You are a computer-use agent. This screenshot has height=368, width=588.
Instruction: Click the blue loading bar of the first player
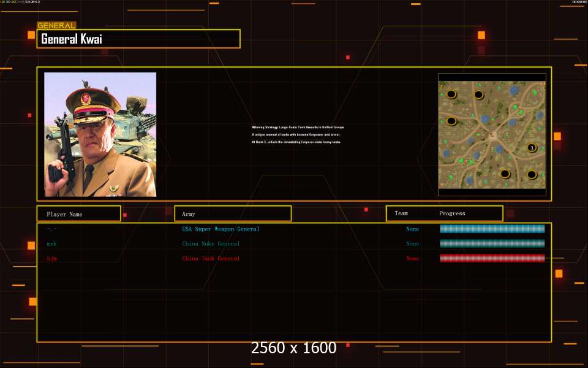[x=492, y=229]
